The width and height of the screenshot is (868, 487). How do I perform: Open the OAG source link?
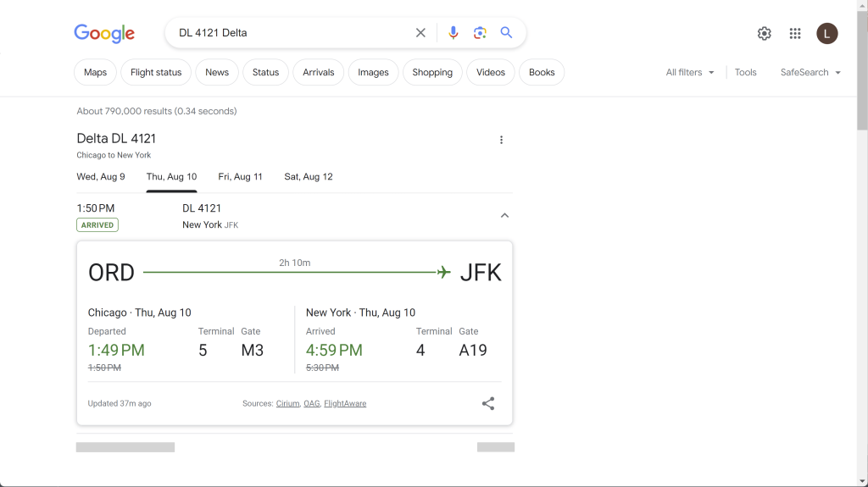click(x=312, y=403)
